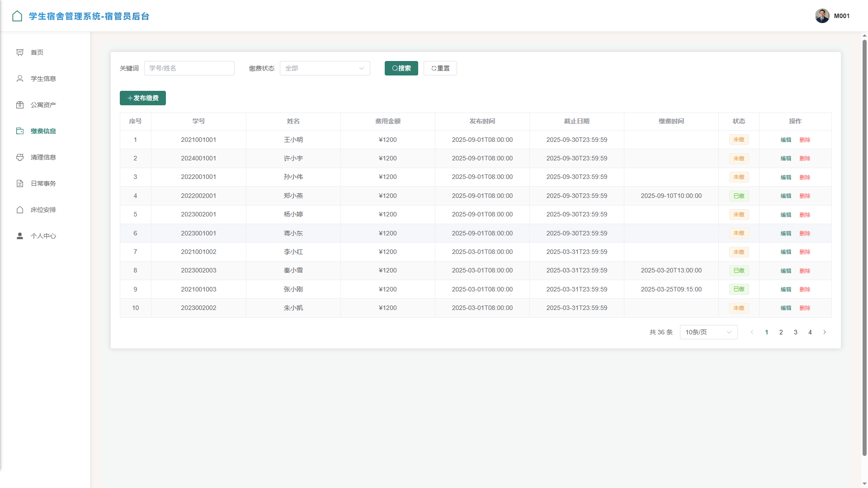Click the 床位安排 bed icon
868x488 pixels.
[x=20, y=210]
